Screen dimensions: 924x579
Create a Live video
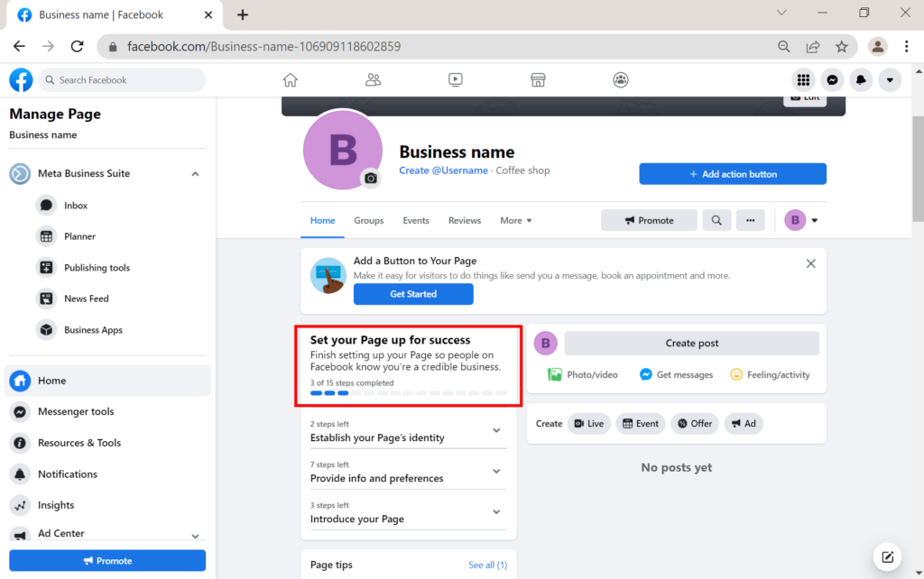coord(588,424)
